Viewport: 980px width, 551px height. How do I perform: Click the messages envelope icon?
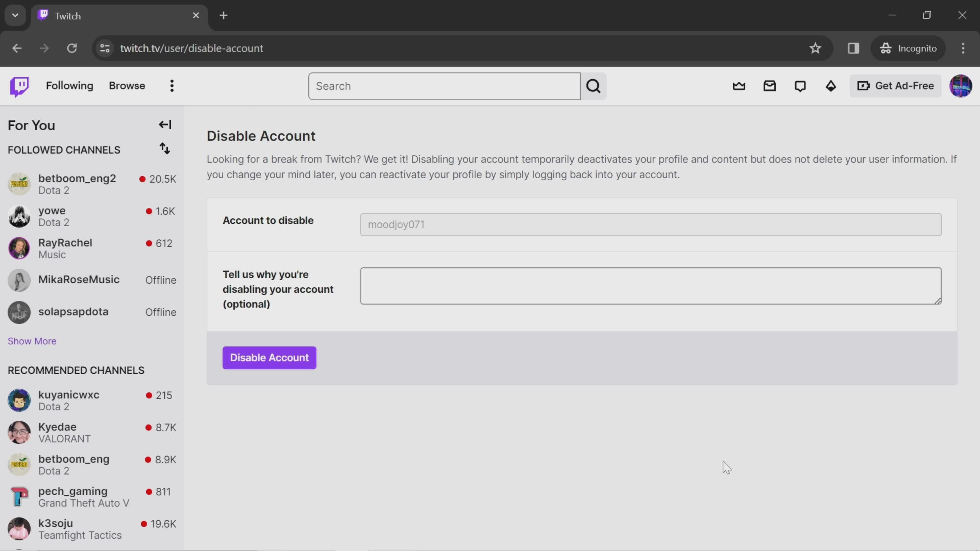pyautogui.click(x=769, y=85)
